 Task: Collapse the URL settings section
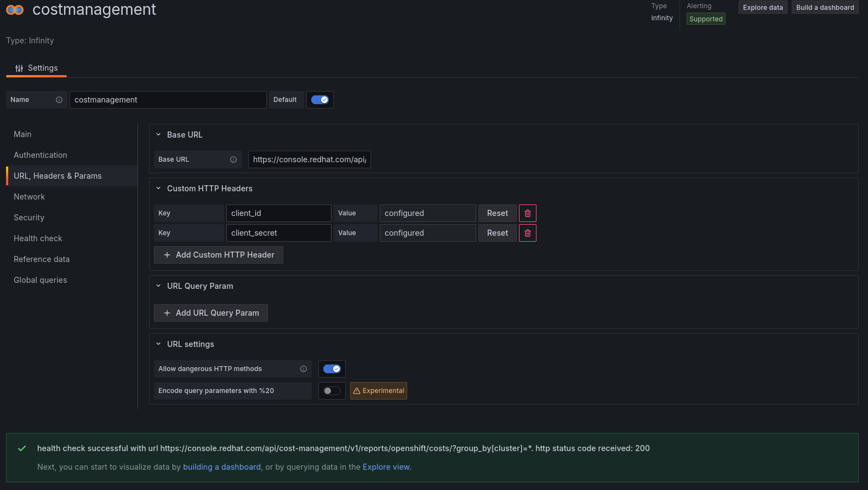click(x=158, y=344)
